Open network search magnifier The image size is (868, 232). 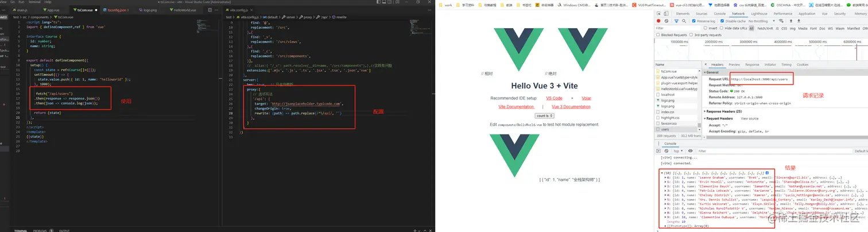[x=684, y=21]
